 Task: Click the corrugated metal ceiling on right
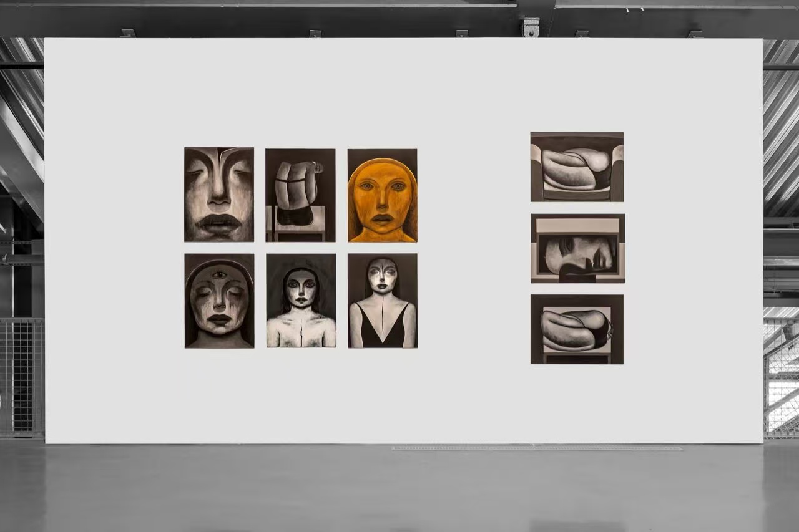click(x=781, y=125)
